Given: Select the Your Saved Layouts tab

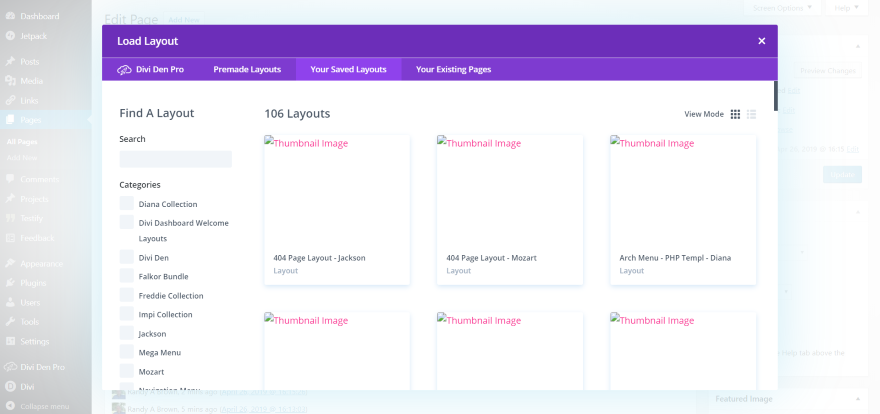Looking at the screenshot, I should pos(349,70).
